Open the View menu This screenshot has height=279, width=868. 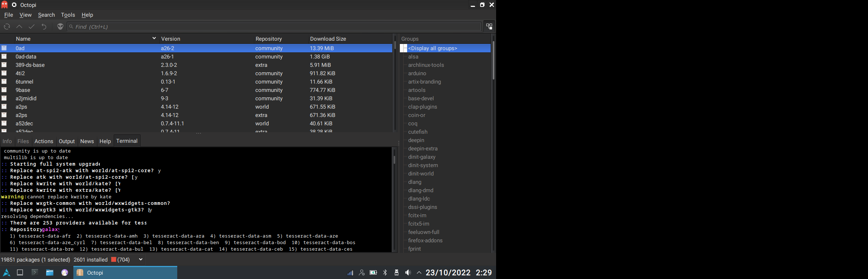(25, 15)
